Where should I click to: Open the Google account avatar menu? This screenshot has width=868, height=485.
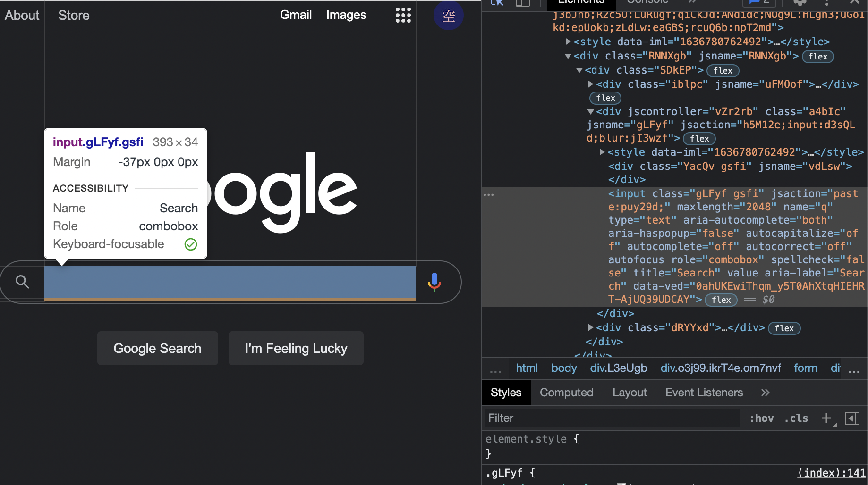tap(448, 16)
